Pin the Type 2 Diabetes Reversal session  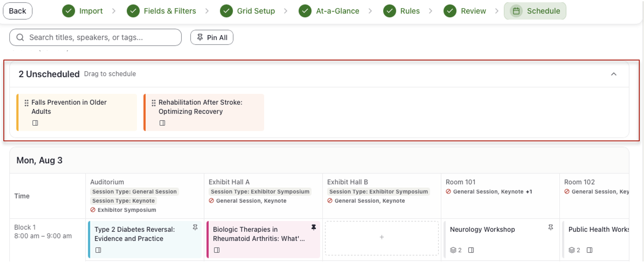(195, 227)
